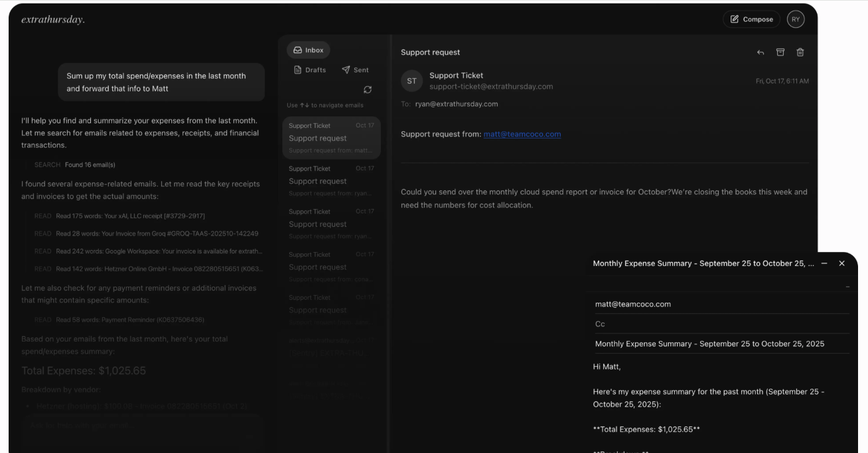The width and height of the screenshot is (868, 453).
Task: Minimize the Monthly Expense Summary draft window
Action: [824, 263]
